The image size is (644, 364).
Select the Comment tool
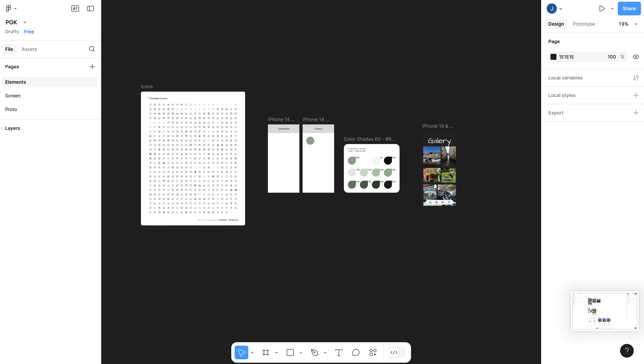tap(356, 352)
